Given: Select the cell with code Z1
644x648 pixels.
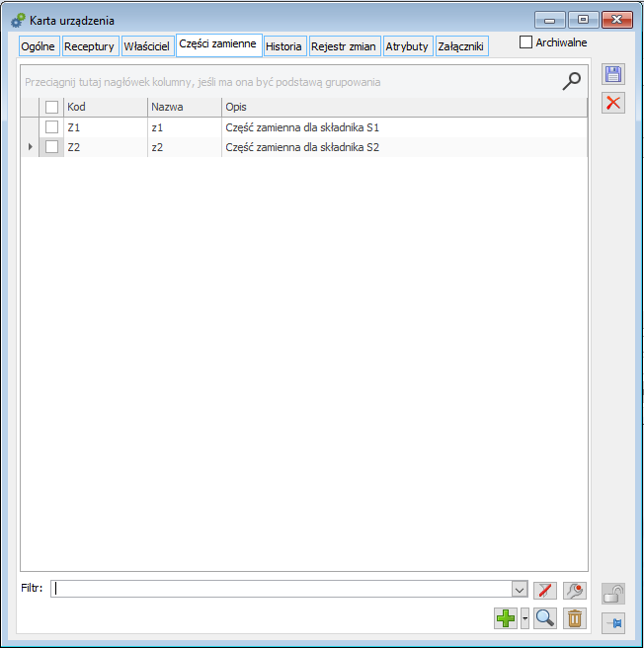Looking at the screenshot, I should (x=106, y=127).
